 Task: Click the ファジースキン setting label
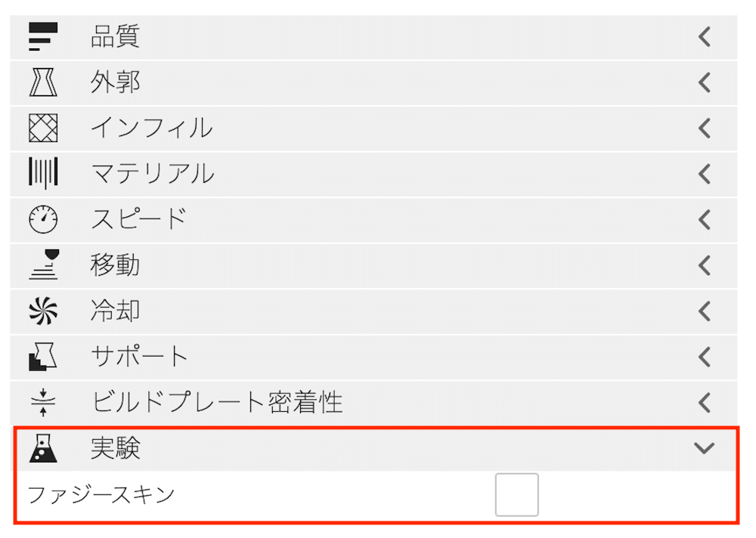tap(101, 495)
